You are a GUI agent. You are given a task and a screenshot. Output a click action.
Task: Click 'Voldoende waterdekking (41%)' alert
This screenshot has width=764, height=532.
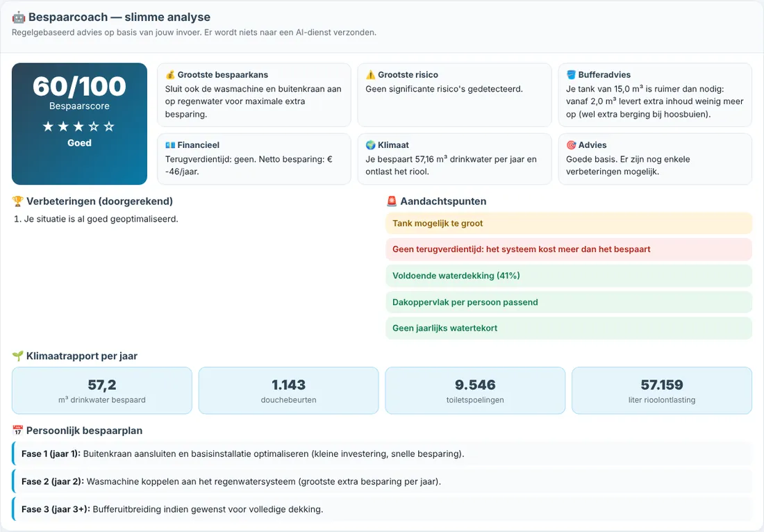(569, 276)
